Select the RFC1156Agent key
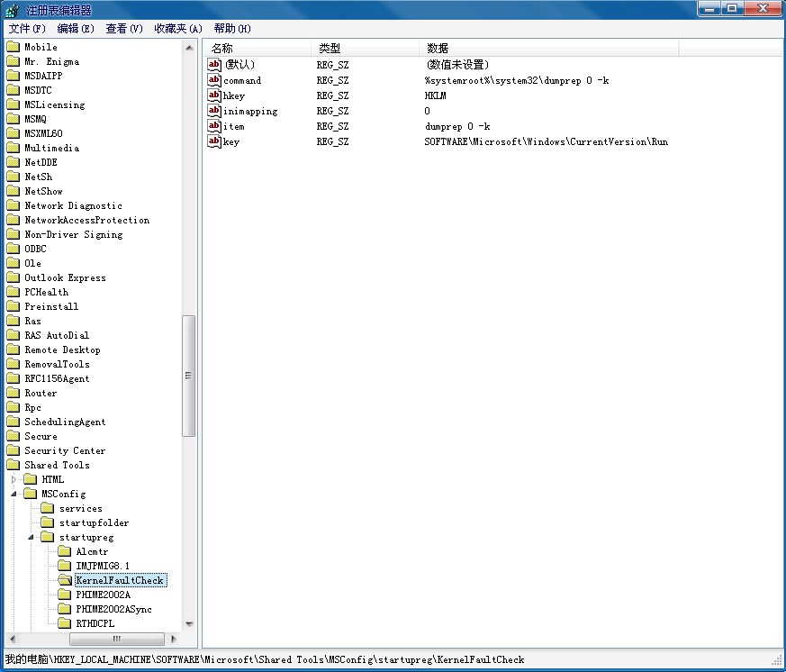786x672 pixels. [57, 379]
